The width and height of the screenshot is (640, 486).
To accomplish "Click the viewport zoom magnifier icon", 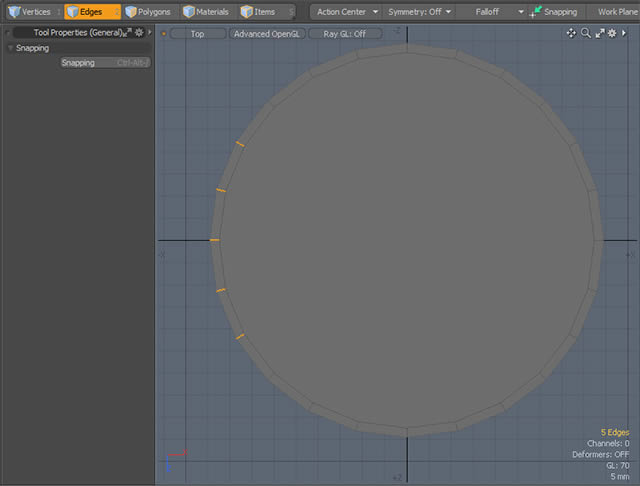I will 586,33.
